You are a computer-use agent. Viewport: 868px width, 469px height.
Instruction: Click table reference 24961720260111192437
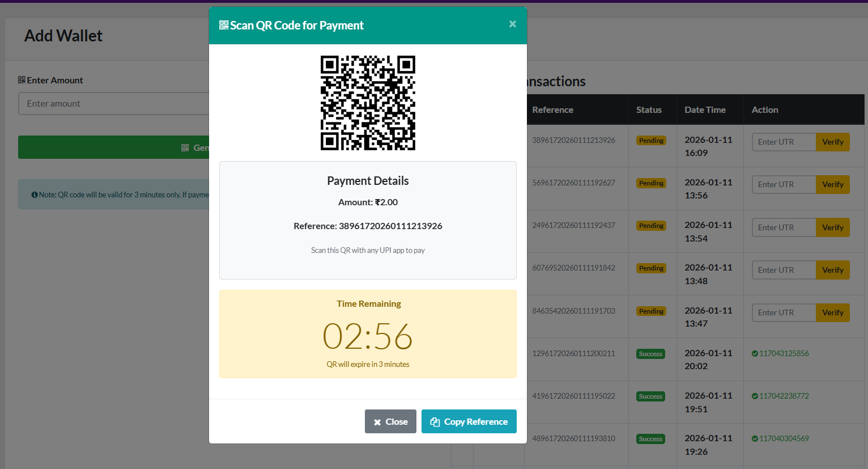coord(573,225)
